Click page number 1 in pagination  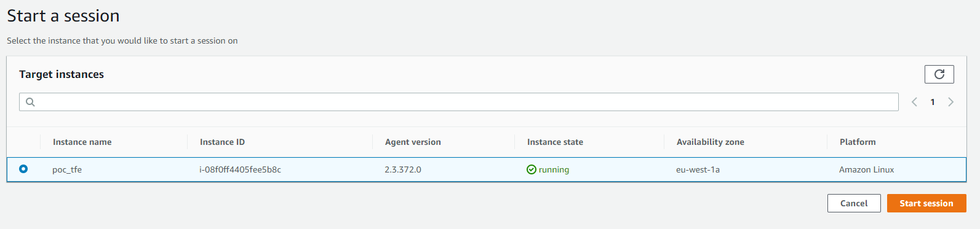pyautogui.click(x=933, y=102)
